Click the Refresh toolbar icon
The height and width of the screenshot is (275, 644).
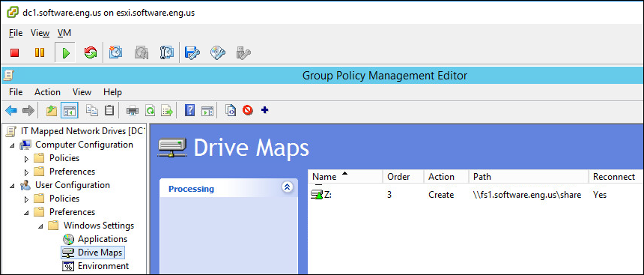tap(151, 110)
